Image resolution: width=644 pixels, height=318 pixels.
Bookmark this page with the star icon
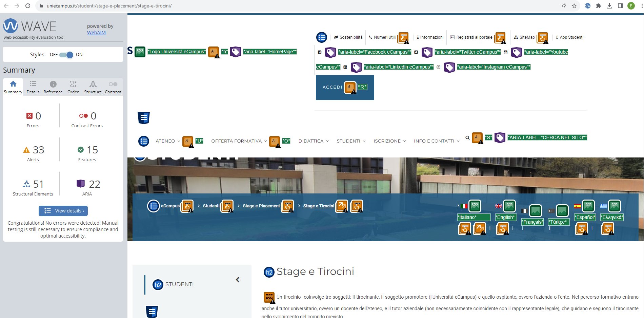point(574,6)
